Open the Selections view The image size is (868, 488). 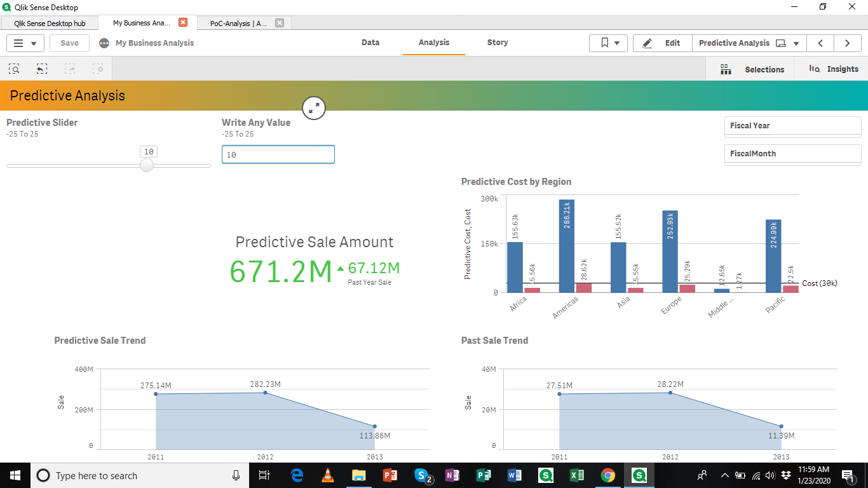point(756,69)
